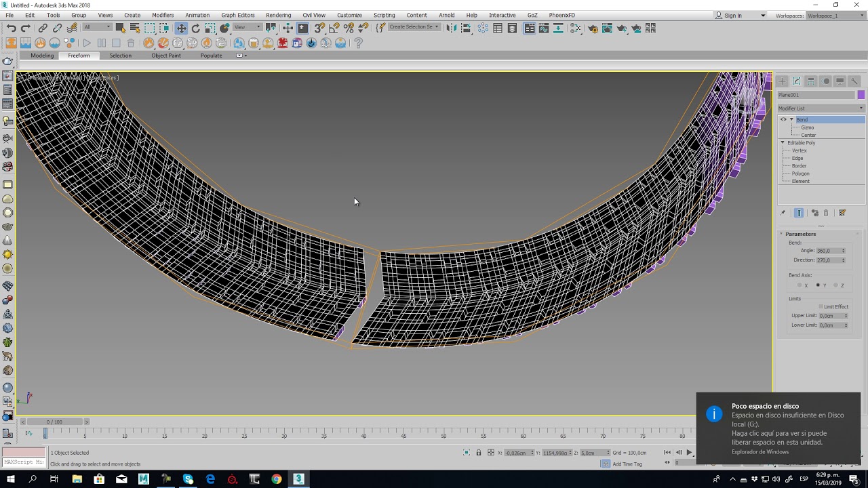Select the Polygon sub-object level

(800, 174)
